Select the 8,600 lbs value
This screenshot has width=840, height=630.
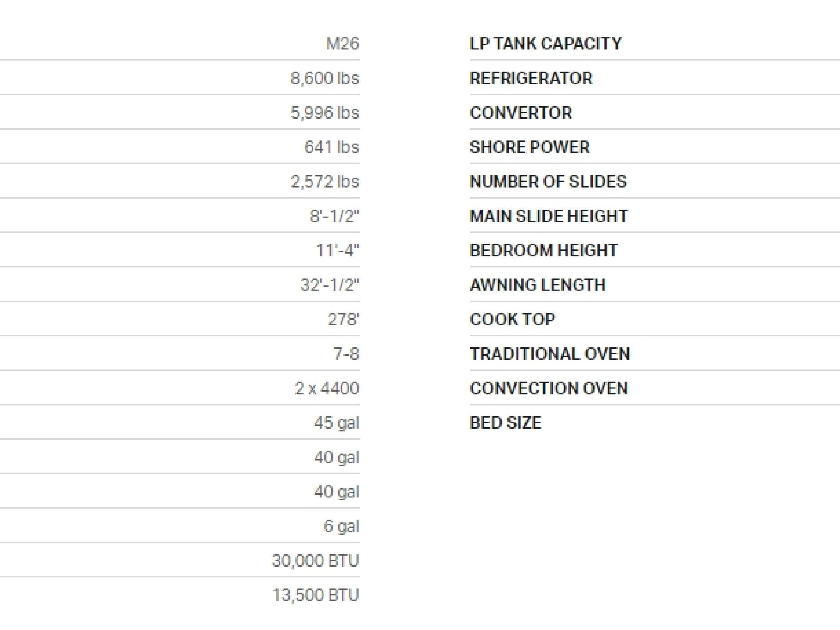click(x=325, y=78)
